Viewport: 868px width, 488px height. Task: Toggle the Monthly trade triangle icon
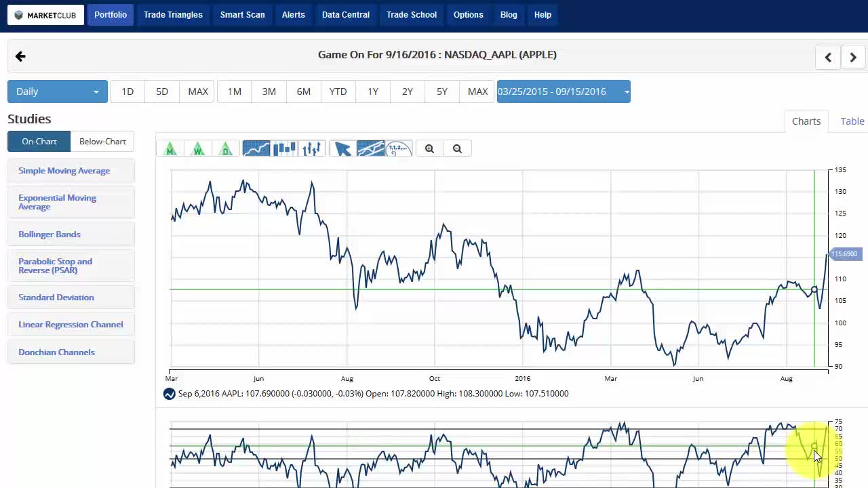point(170,148)
